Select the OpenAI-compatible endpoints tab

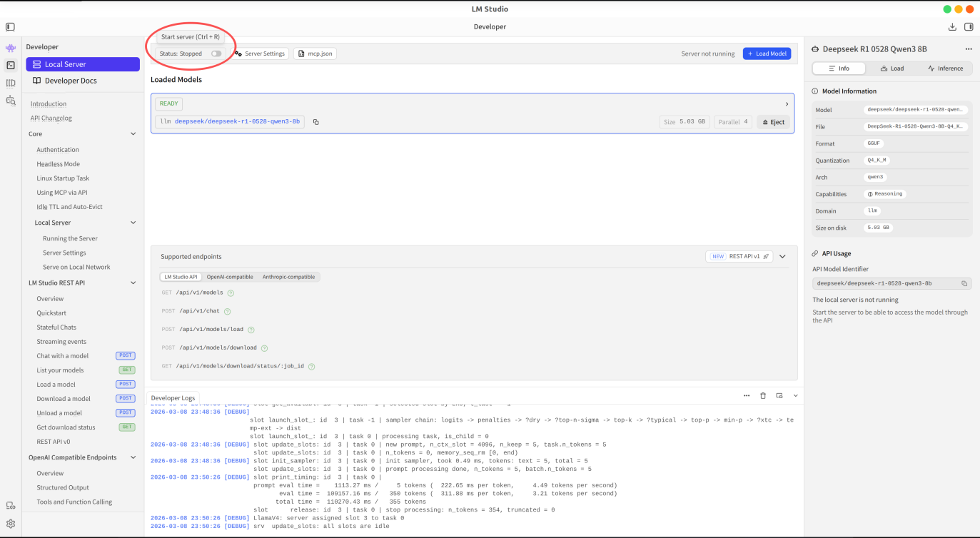230,277
